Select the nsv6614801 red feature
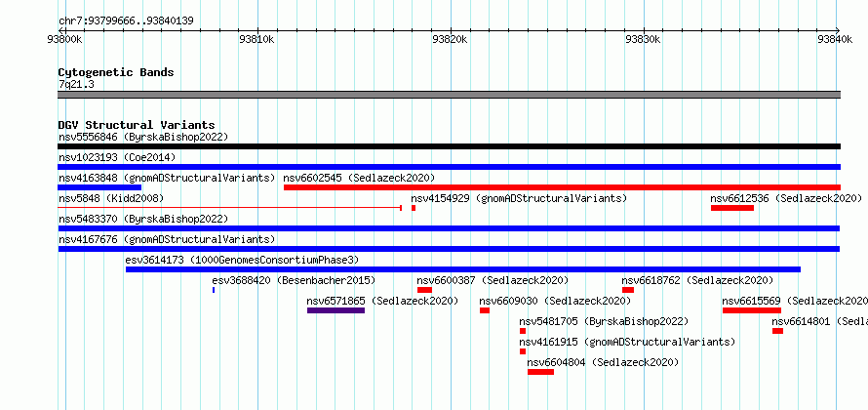Screen dimensions: 868x410 point(777,331)
